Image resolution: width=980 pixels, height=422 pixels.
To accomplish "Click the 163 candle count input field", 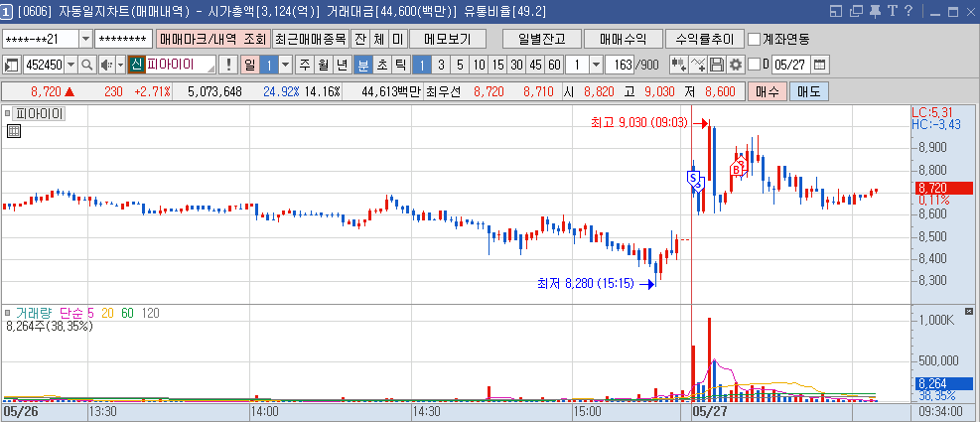I will [620, 65].
